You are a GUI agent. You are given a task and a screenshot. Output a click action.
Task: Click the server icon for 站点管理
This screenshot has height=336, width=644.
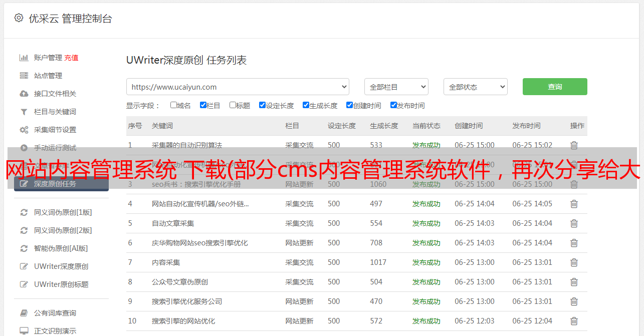pyautogui.click(x=24, y=76)
